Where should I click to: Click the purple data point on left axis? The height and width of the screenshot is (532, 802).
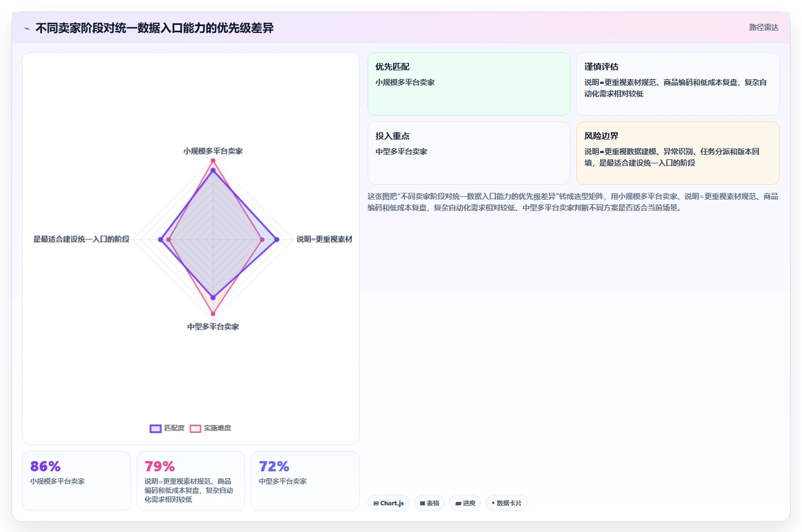click(x=161, y=240)
